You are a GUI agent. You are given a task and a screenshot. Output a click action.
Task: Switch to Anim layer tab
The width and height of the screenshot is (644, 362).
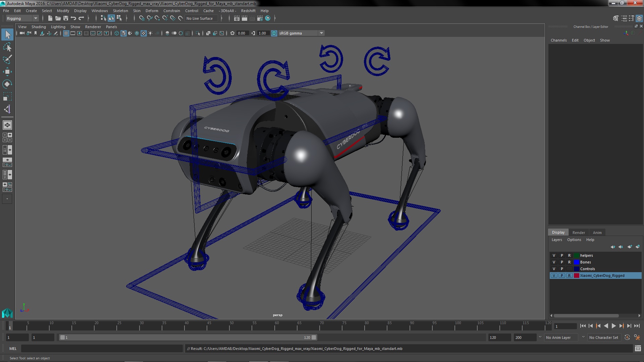point(597,233)
